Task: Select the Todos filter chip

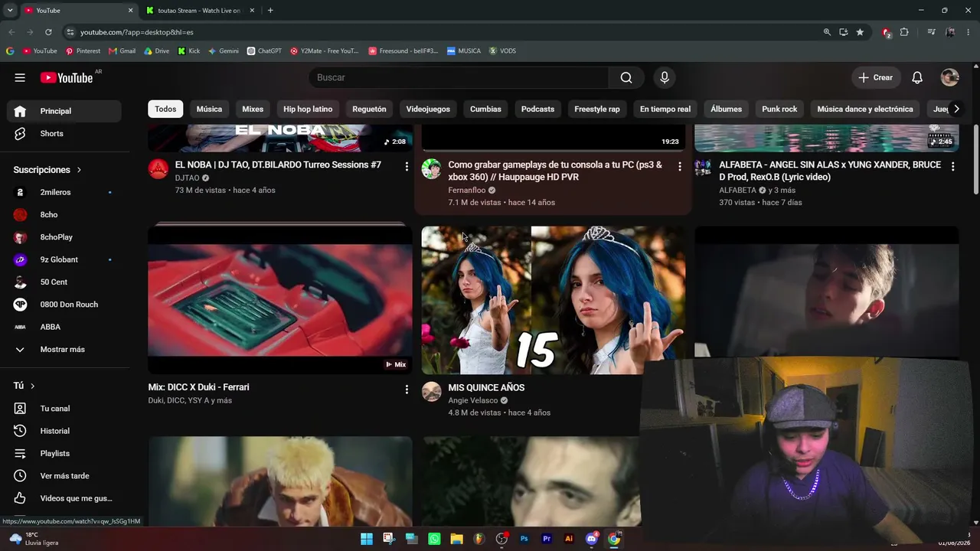Action: coord(165,109)
